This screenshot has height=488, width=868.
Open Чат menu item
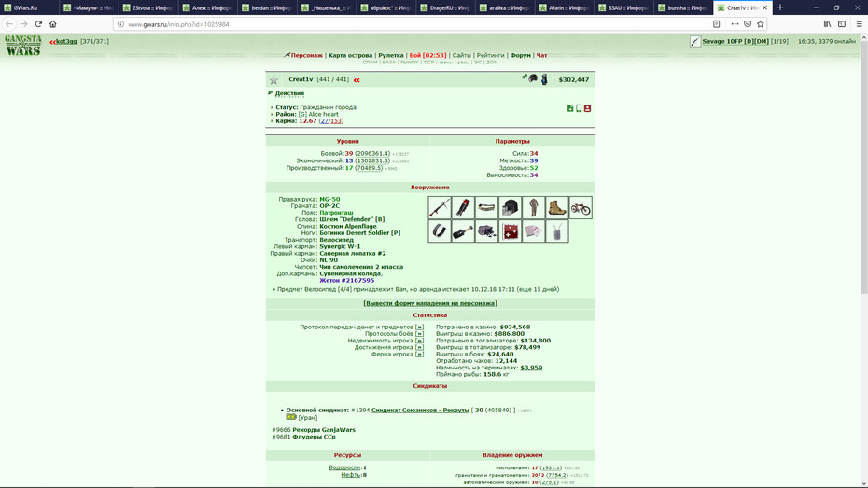[x=542, y=55]
